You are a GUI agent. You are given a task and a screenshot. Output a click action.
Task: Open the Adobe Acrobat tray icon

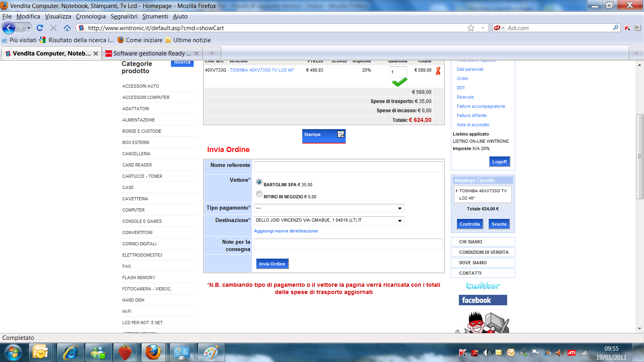click(475, 353)
